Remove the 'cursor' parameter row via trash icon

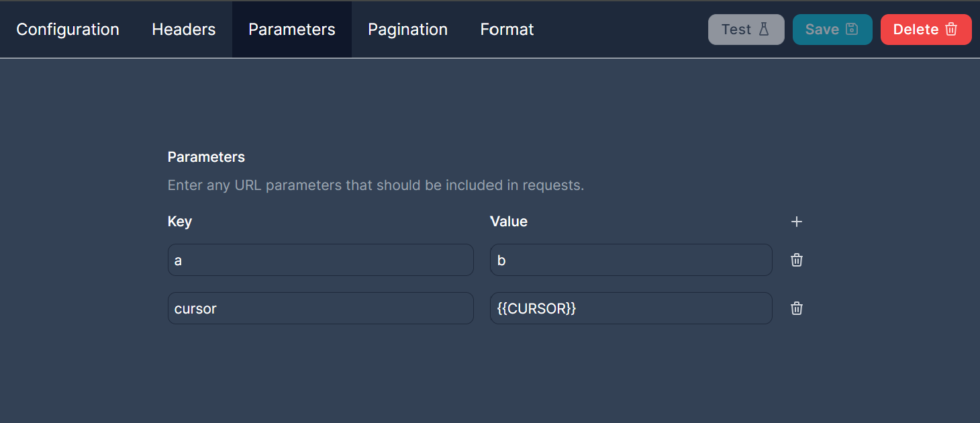pyautogui.click(x=797, y=308)
